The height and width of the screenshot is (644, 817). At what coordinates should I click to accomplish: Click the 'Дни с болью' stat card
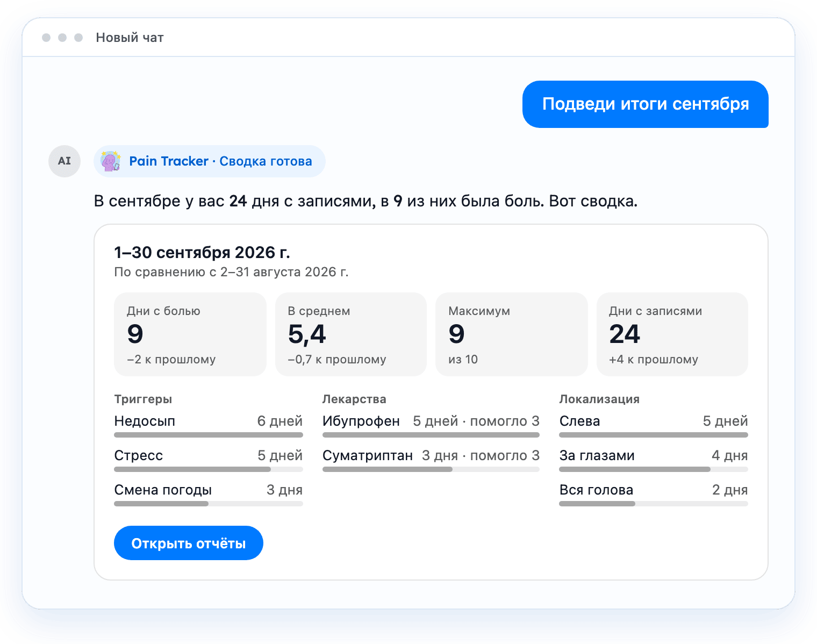190,334
